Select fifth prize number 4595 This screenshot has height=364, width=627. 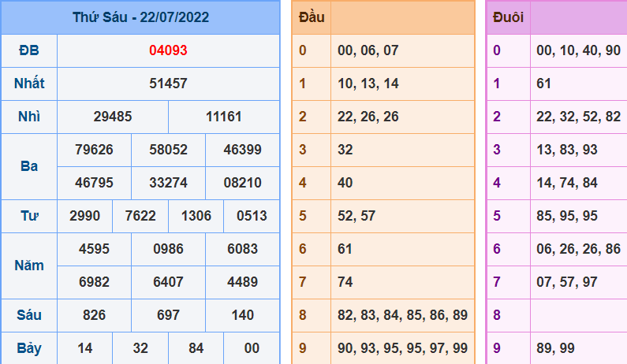tap(94, 249)
